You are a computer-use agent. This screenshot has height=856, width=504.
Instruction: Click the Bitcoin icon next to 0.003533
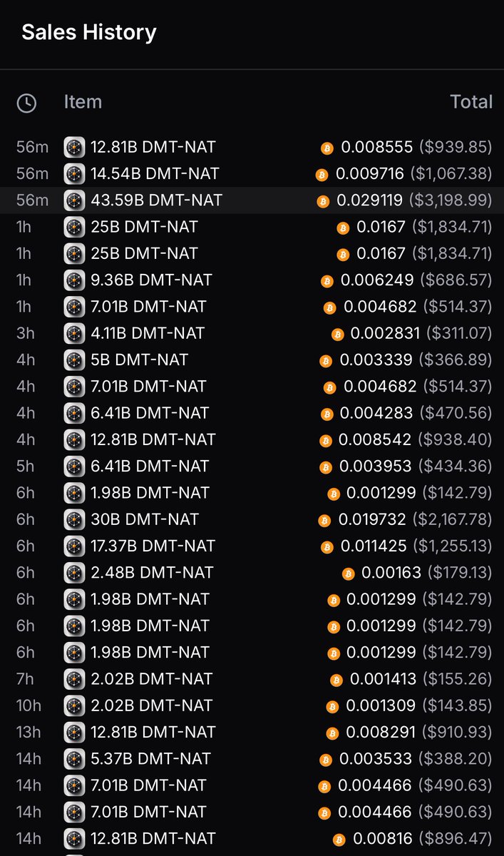click(326, 760)
